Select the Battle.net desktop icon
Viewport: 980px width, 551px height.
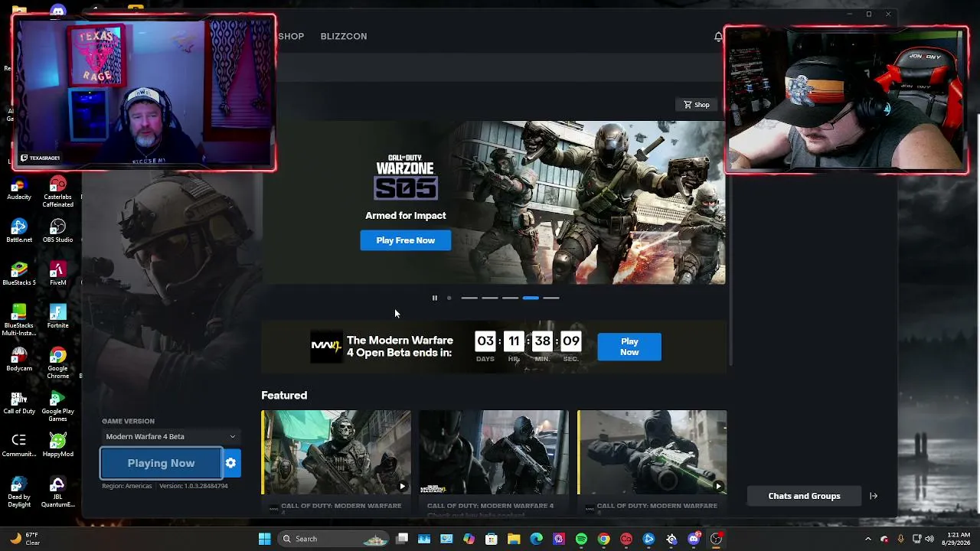click(19, 230)
